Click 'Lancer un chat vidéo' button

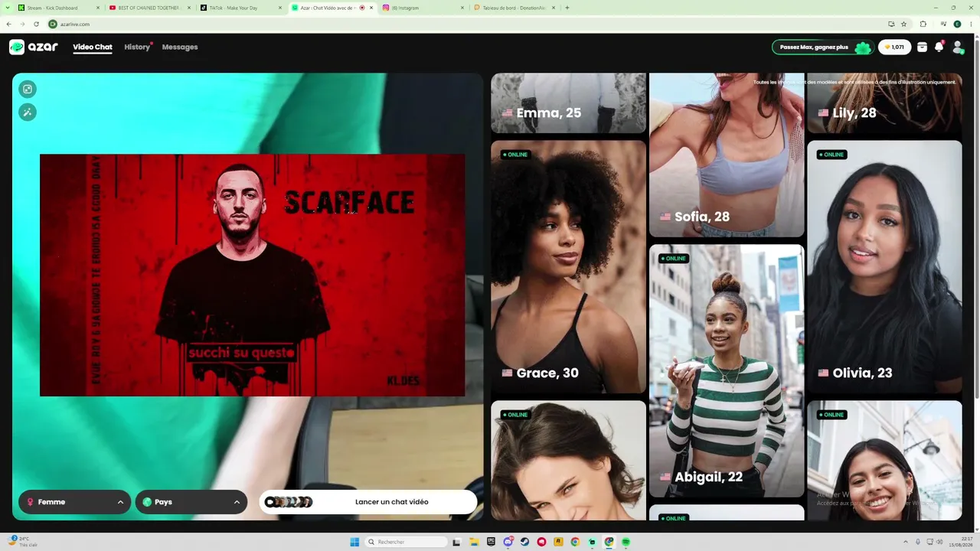click(368, 502)
